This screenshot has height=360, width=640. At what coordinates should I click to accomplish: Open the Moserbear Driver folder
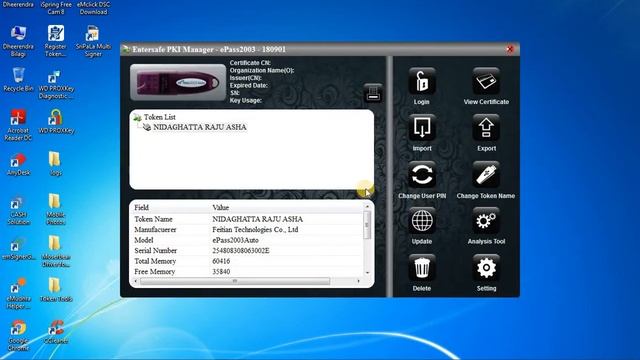56,251
